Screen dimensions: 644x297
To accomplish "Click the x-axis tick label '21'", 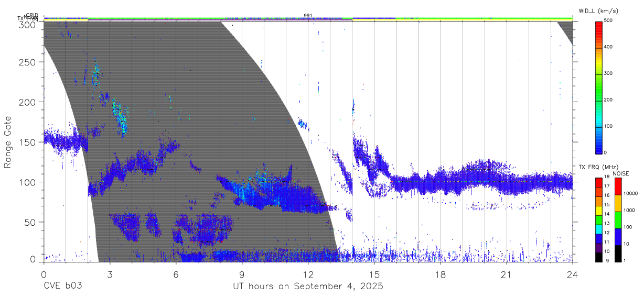I will pos(507,274).
